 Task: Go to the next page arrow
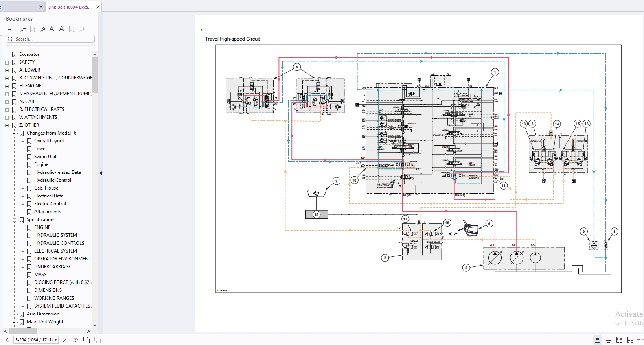coord(64,340)
